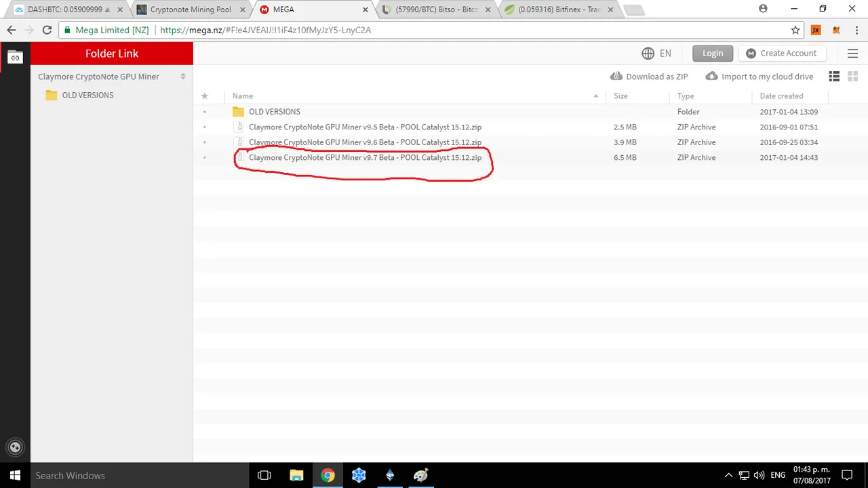Click the URL in the address bar
Screen dimensions: 868x488
pyautogui.click(x=265, y=30)
